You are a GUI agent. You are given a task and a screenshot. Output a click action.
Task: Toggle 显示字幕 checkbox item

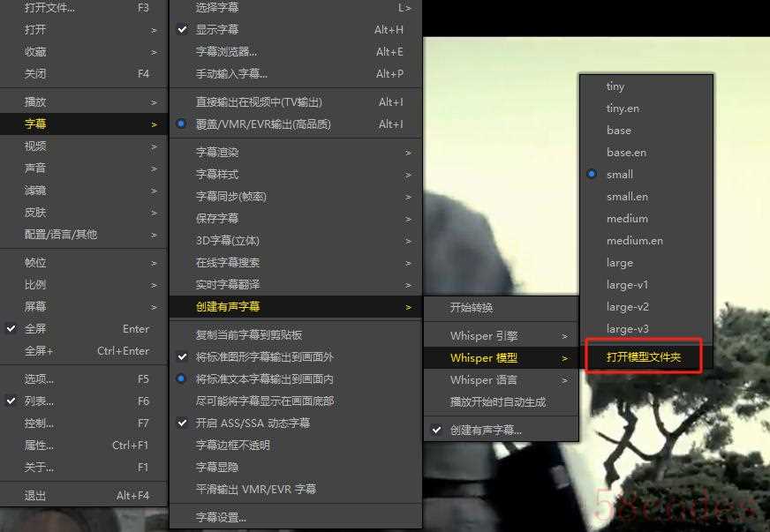(x=295, y=29)
